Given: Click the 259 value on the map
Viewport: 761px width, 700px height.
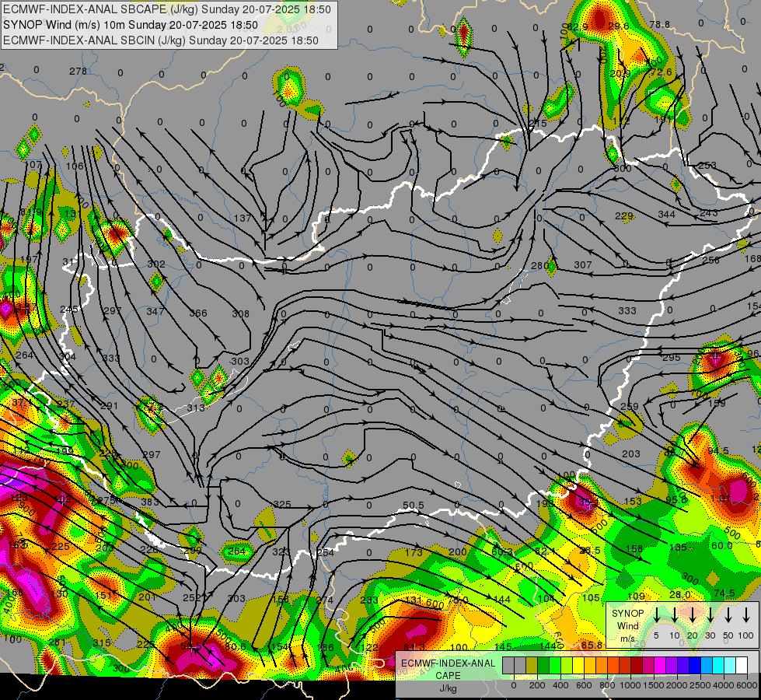Looking at the screenshot, I should [x=630, y=406].
